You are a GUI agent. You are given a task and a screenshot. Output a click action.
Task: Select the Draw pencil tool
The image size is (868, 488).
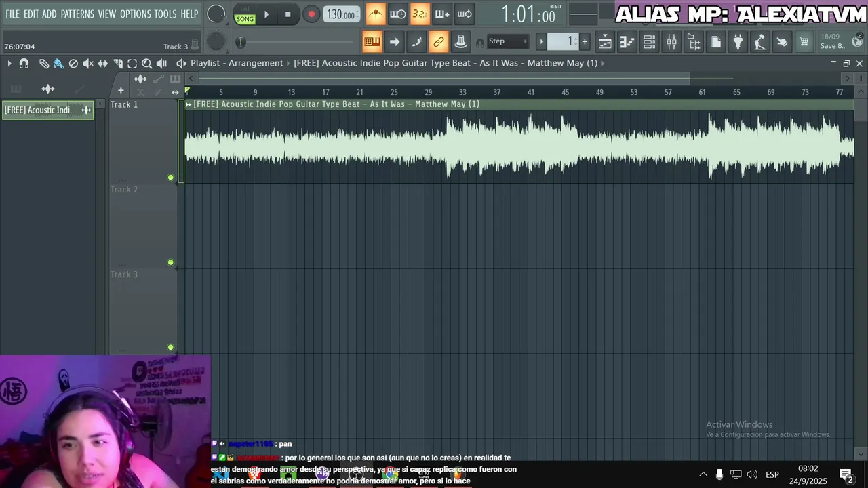(x=44, y=63)
